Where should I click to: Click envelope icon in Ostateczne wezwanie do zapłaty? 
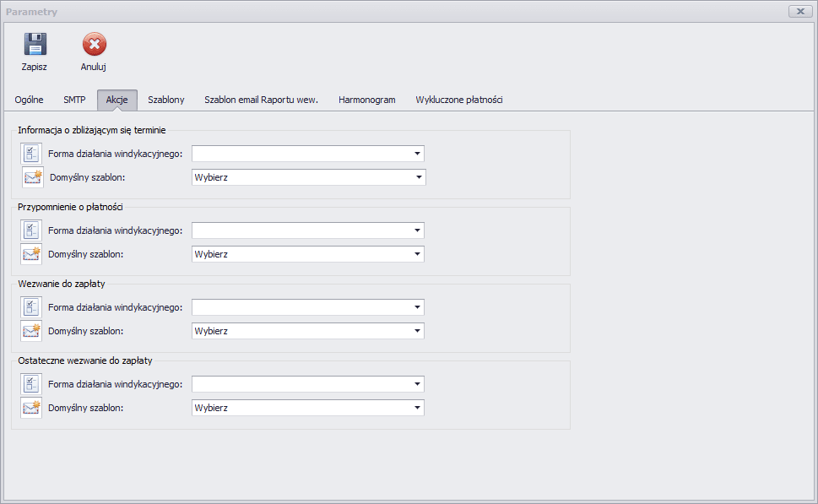(x=31, y=408)
